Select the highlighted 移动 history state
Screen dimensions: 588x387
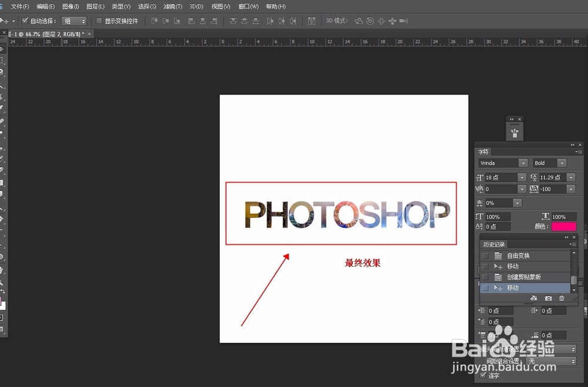pos(525,288)
